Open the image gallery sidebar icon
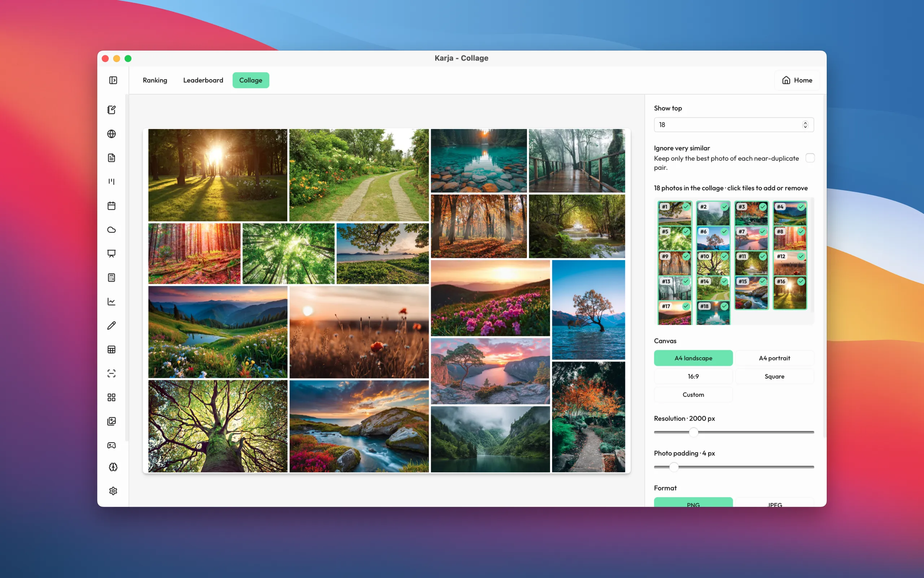Screen dimensions: 924x578 click(x=112, y=421)
